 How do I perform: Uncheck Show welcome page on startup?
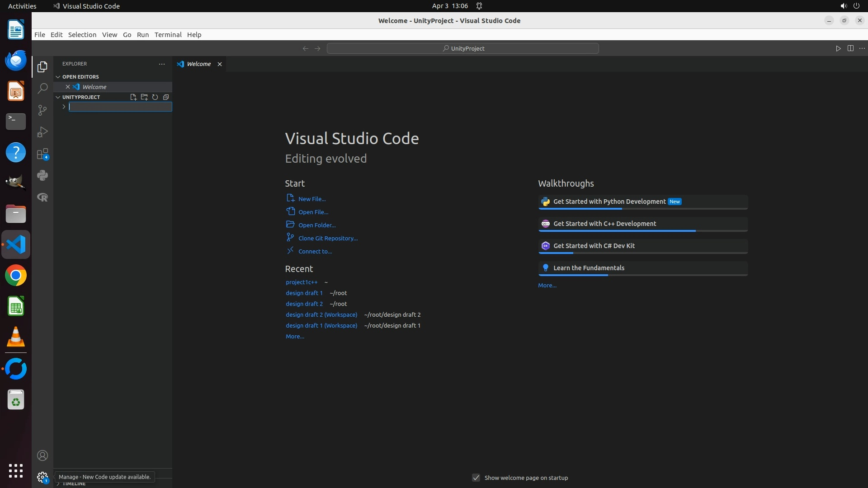tap(476, 478)
